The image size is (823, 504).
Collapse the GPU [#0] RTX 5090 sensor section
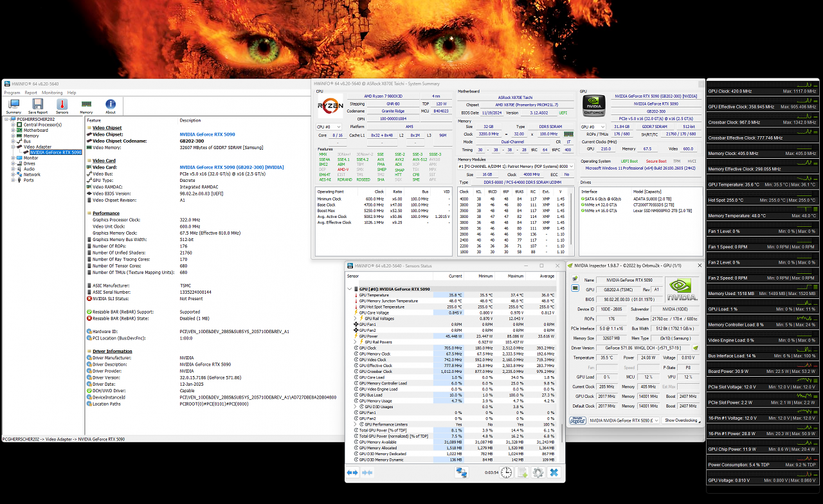coord(350,289)
